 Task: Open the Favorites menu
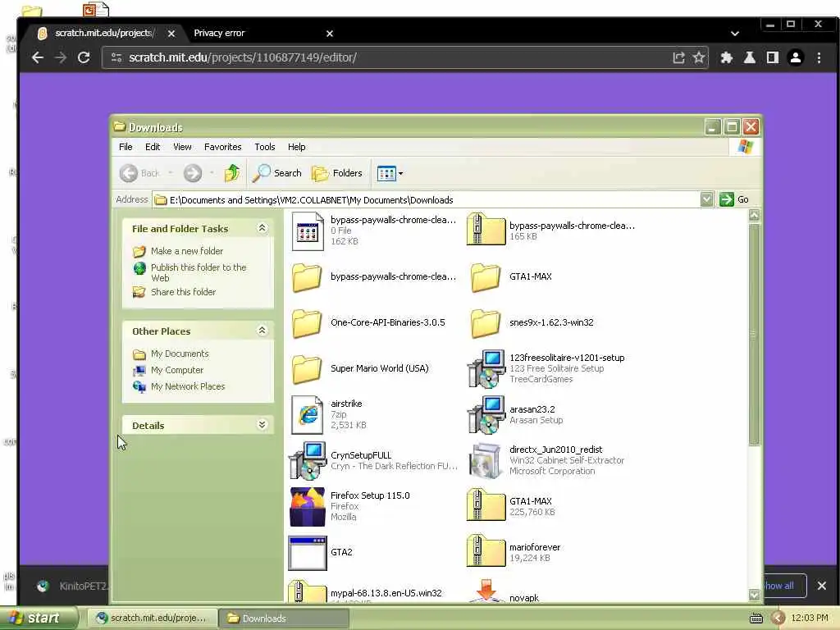pyautogui.click(x=223, y=147)
